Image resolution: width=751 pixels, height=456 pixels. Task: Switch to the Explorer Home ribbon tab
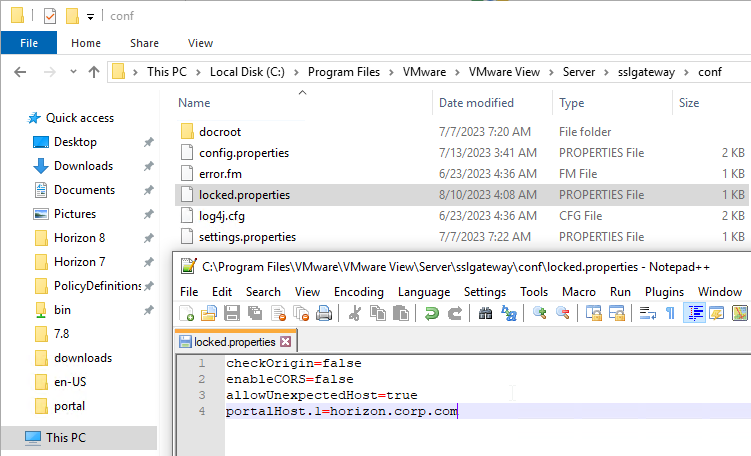pyautogui.click(x=86, y=43)
